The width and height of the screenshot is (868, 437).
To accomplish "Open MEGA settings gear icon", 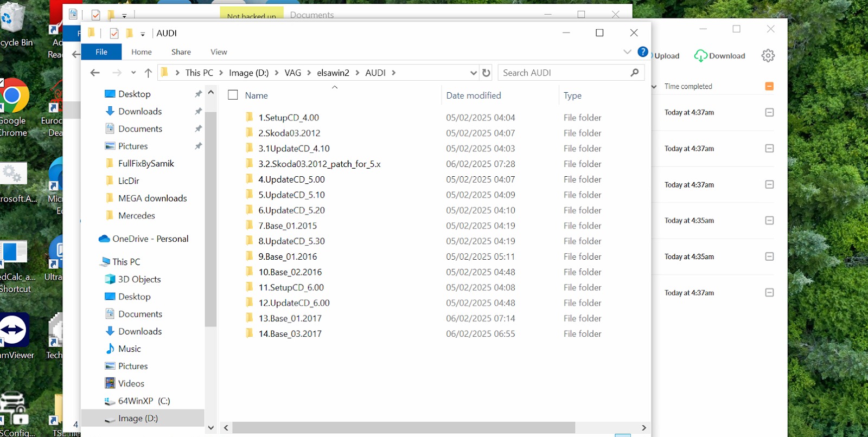I will [x=768, y=56].
